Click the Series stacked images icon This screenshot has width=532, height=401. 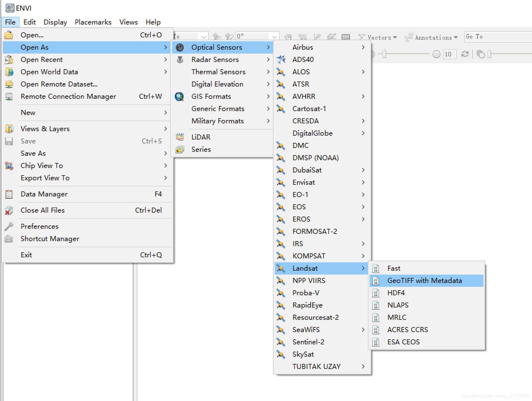(x=180, y=149)
